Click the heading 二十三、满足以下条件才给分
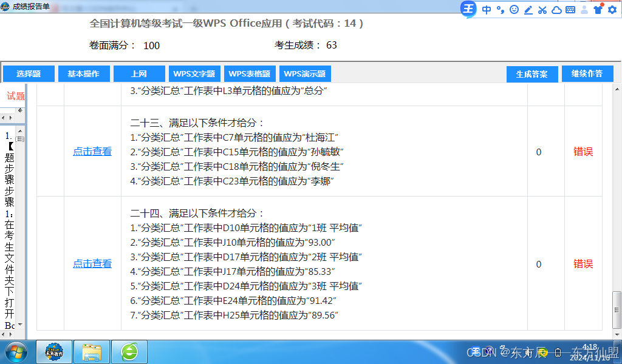 pyautogui.click(x=197, y=123)
